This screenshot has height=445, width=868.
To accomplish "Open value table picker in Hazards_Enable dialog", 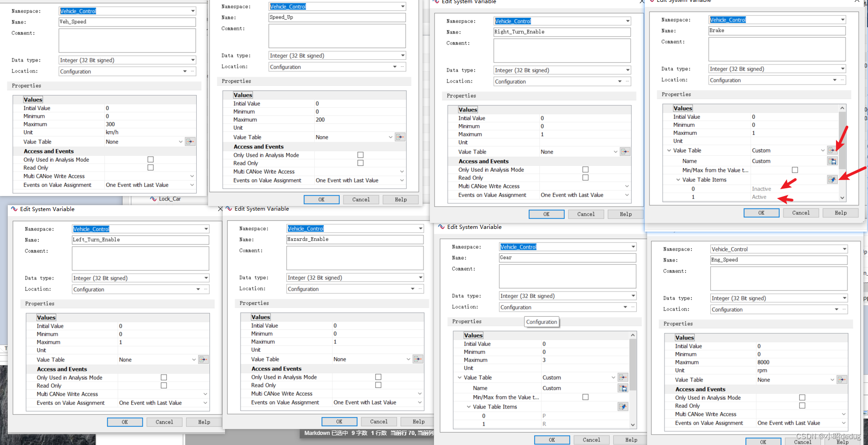I will [x=418, y=359].
